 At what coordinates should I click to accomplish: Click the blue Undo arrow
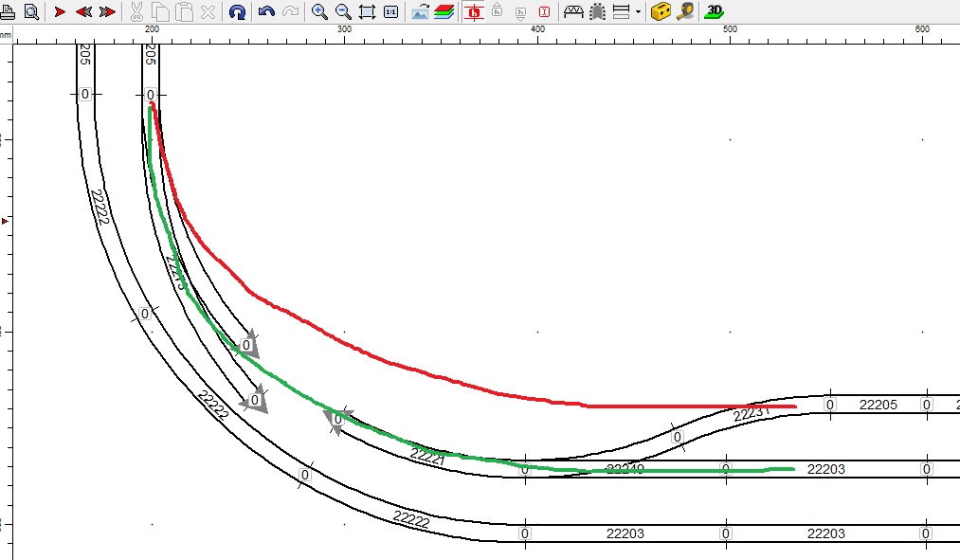(x=266, y=11)
